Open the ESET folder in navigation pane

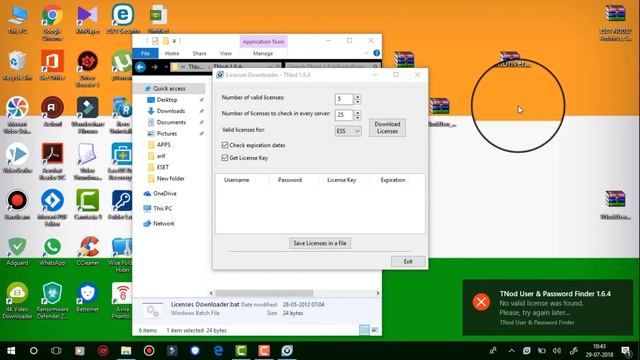click(x=162, y=167)
